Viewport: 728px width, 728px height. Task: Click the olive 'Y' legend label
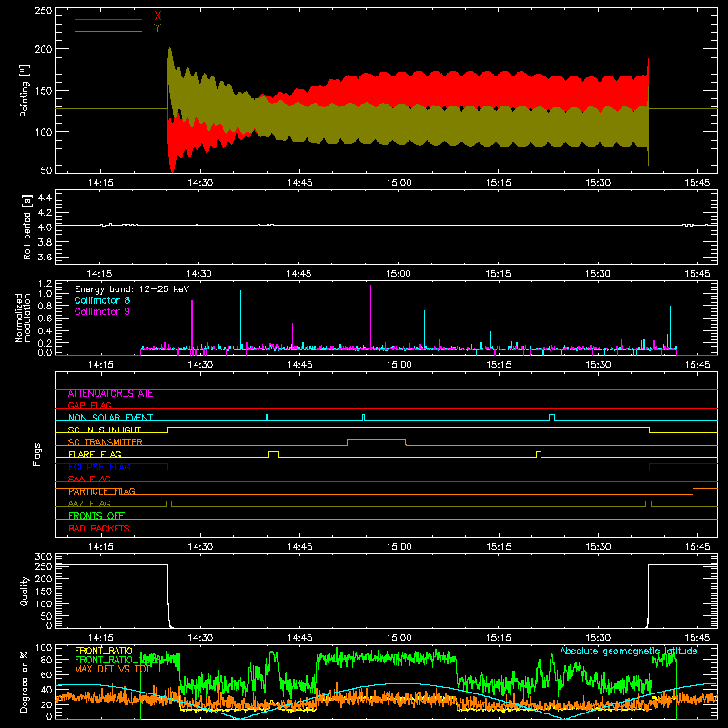157,28
